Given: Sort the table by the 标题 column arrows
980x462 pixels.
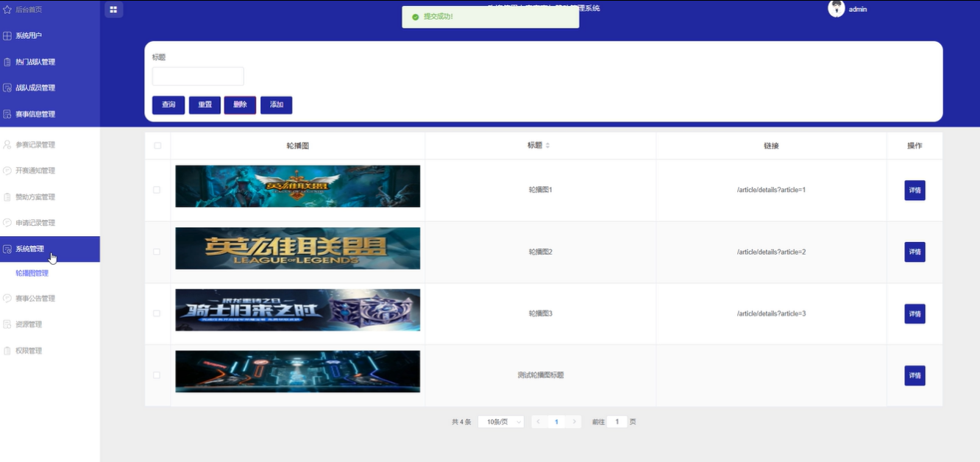Looking at the screenshot, I should 547,146.
